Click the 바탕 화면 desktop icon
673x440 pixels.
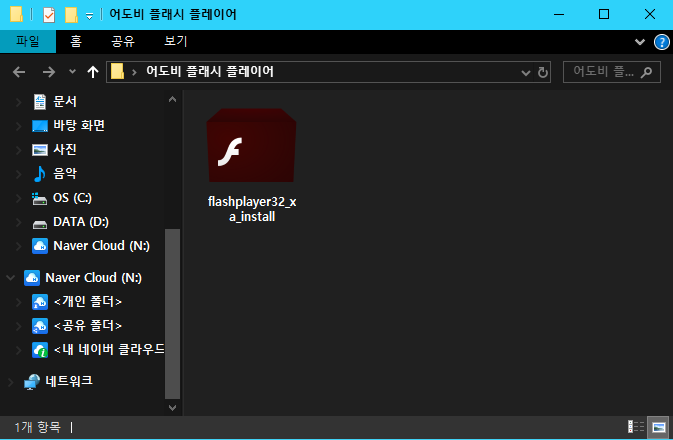tap(40, 126)
